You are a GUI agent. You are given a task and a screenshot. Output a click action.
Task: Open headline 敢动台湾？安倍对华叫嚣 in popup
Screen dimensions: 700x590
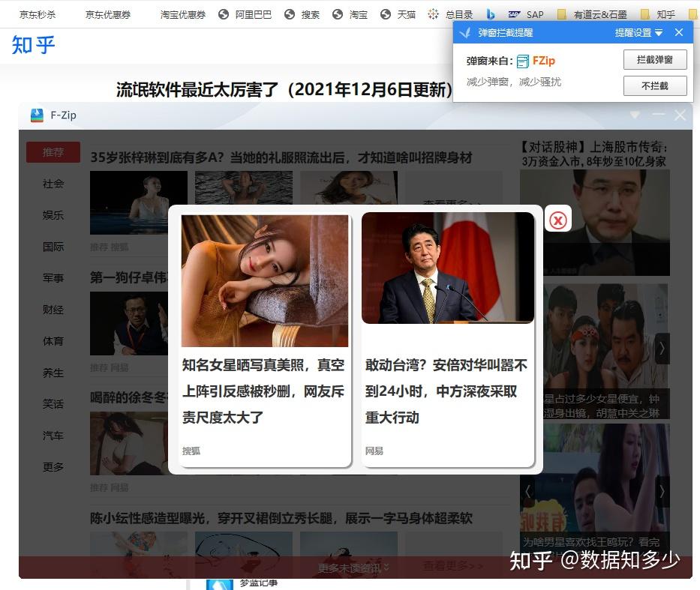pyautogui.click(x=446, y=391)
